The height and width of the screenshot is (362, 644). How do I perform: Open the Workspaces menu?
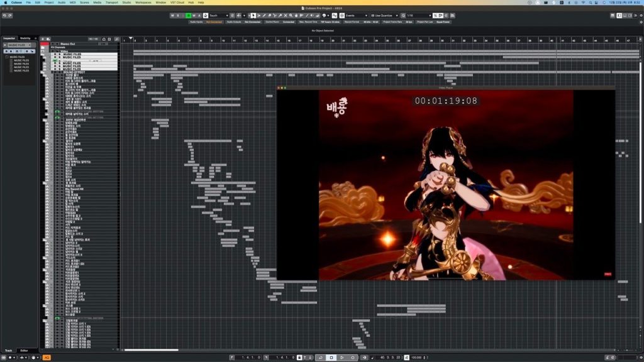pyautogui.click(x=143, y=3)
